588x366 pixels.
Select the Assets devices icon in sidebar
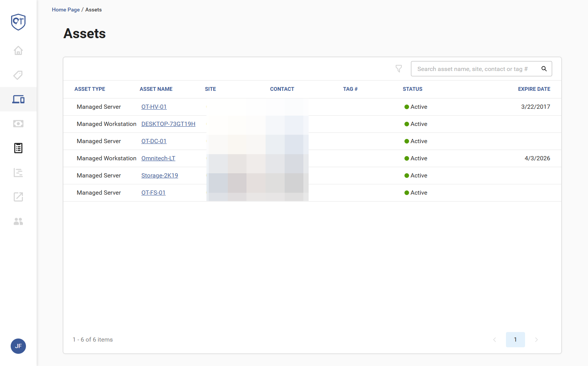click(18, 99)
